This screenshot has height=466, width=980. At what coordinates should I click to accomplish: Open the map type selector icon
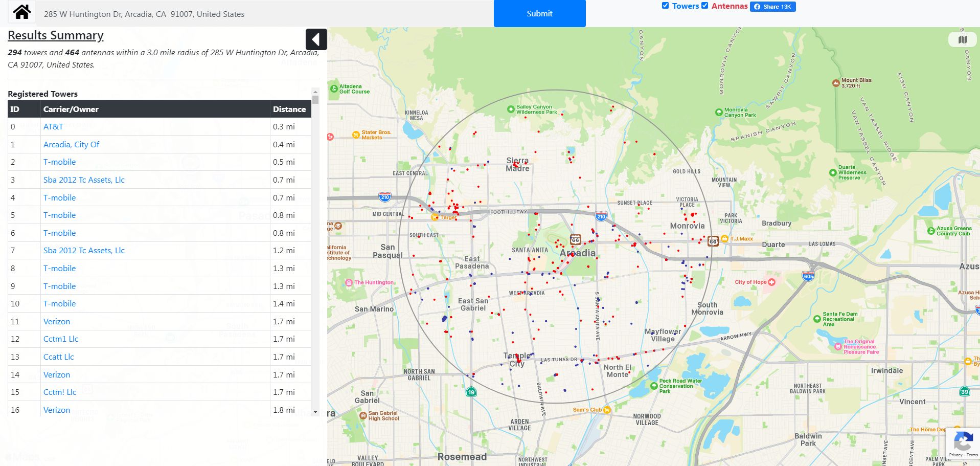click(x=963, y=40)
